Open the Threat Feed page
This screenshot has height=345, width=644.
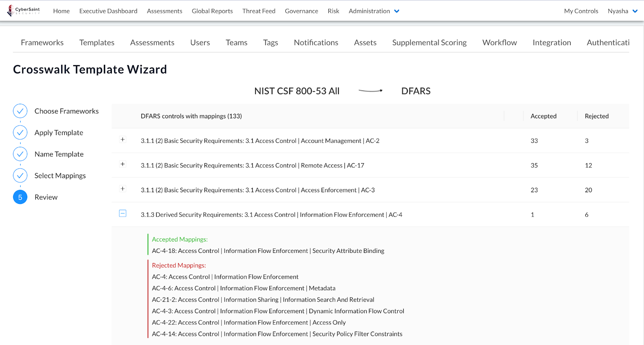click(259, 11)
